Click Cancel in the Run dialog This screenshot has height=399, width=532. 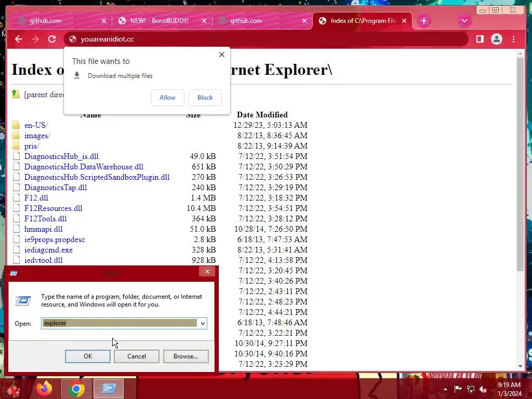[137, 356]
